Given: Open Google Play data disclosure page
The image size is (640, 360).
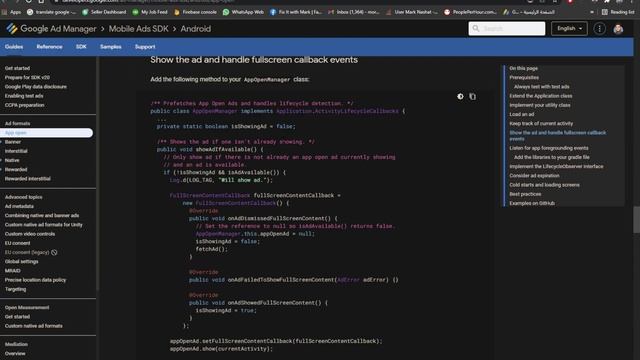Looking at the screenshot, I should (x=36, y=87).
